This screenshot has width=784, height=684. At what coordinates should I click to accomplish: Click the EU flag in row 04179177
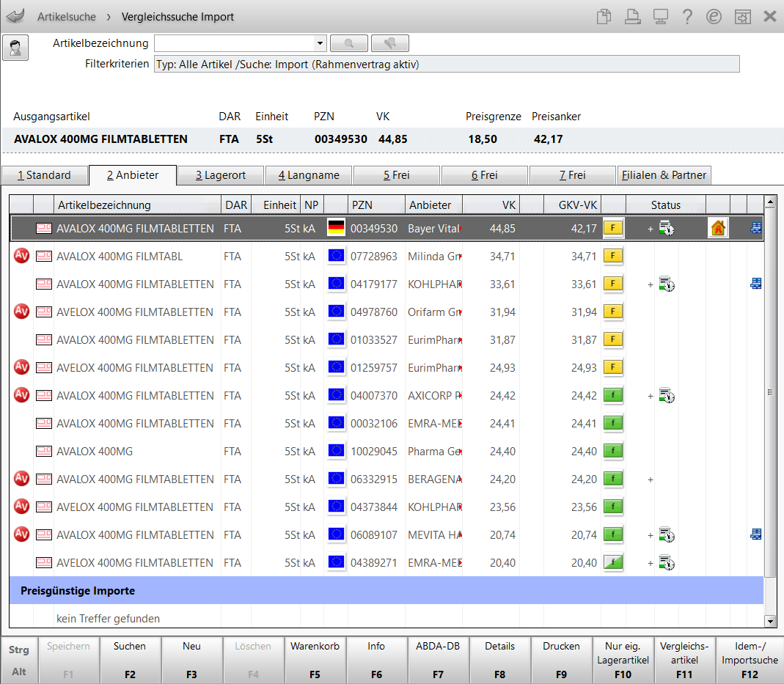click(x=336, y=284)
